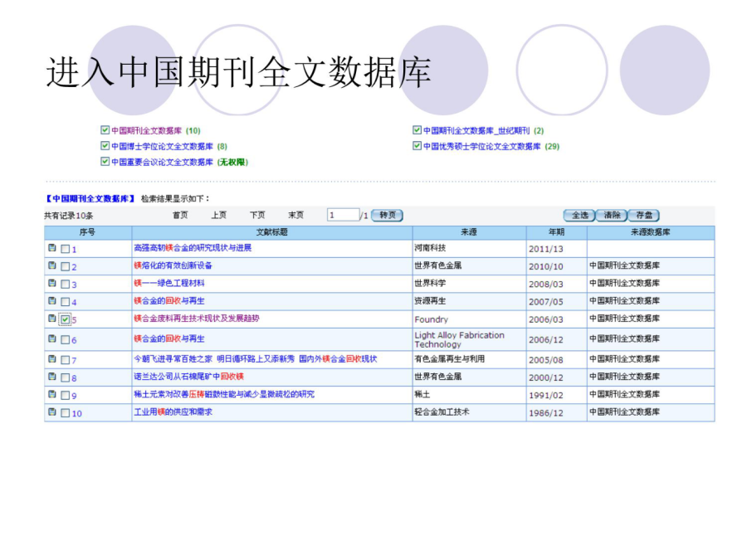The image size is (747, 560).
Task: Go to 首页 first page
Action: point(180,215)
